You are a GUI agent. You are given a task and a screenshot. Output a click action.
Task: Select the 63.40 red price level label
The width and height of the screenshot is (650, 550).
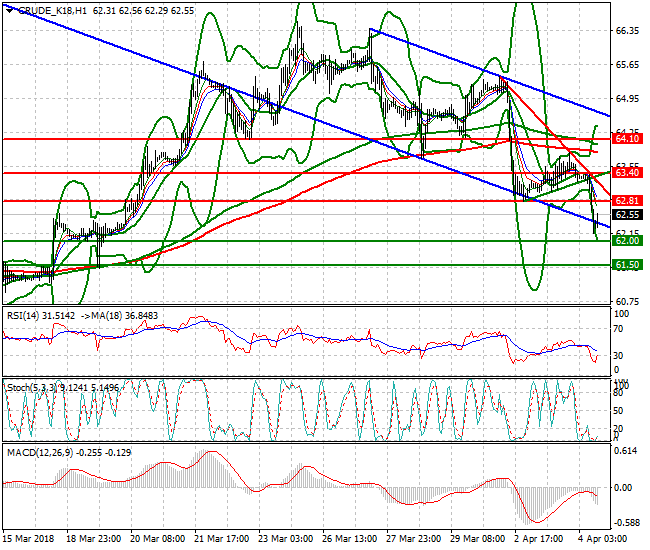627,173
